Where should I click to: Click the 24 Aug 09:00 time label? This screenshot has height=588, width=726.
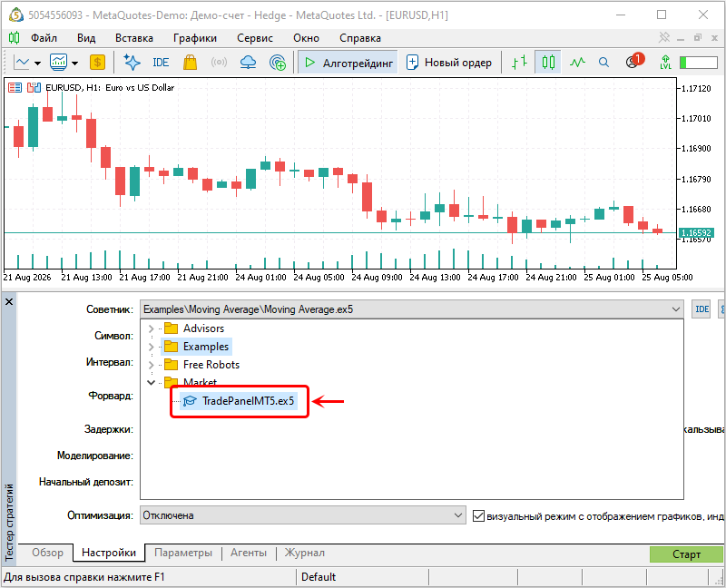pos(377,278)
